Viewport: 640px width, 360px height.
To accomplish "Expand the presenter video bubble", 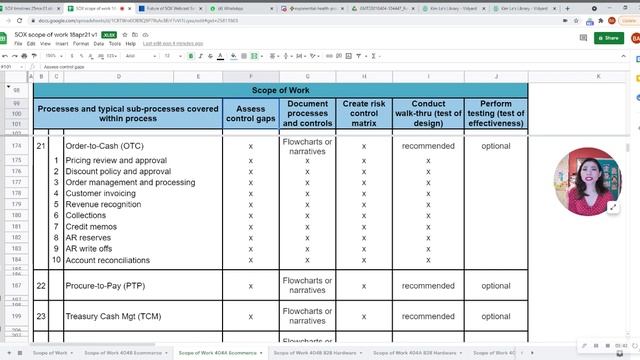I will [613, 207].
